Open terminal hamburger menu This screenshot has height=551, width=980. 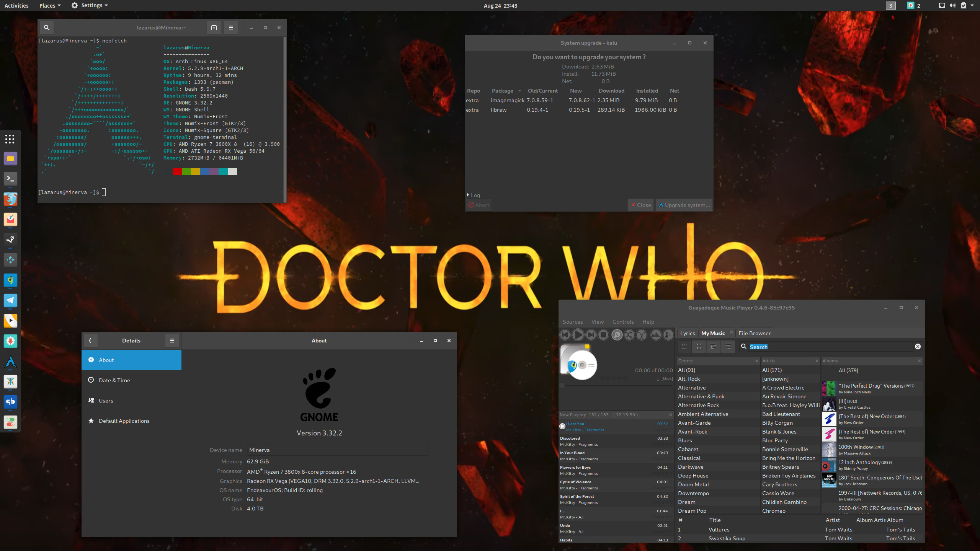click(x=230, y=28)
